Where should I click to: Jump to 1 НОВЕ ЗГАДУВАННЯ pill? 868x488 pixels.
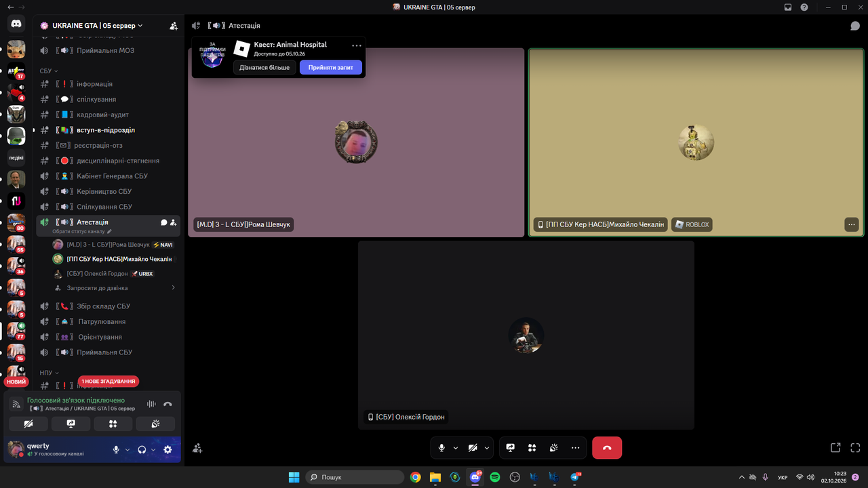coord(108,381)
